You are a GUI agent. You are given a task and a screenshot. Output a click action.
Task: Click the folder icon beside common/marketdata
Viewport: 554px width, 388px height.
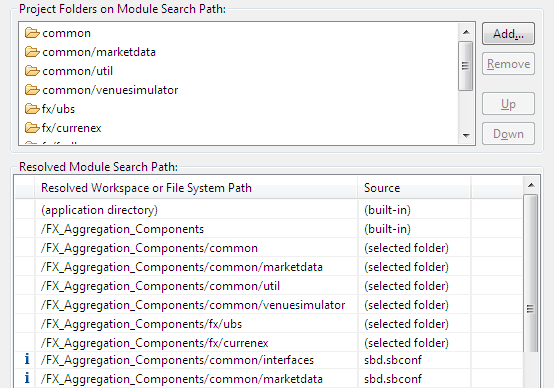click(32, 52)
